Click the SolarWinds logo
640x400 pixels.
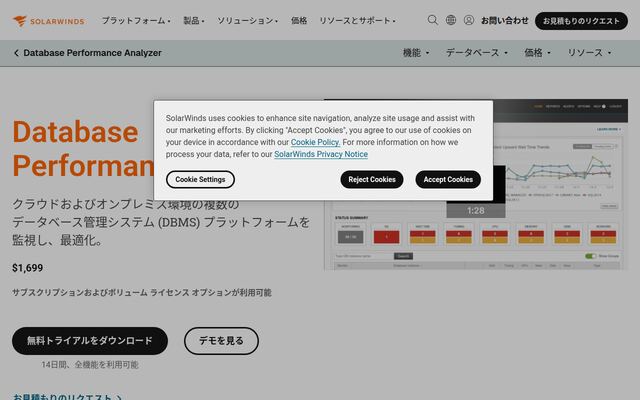point(49,20)
